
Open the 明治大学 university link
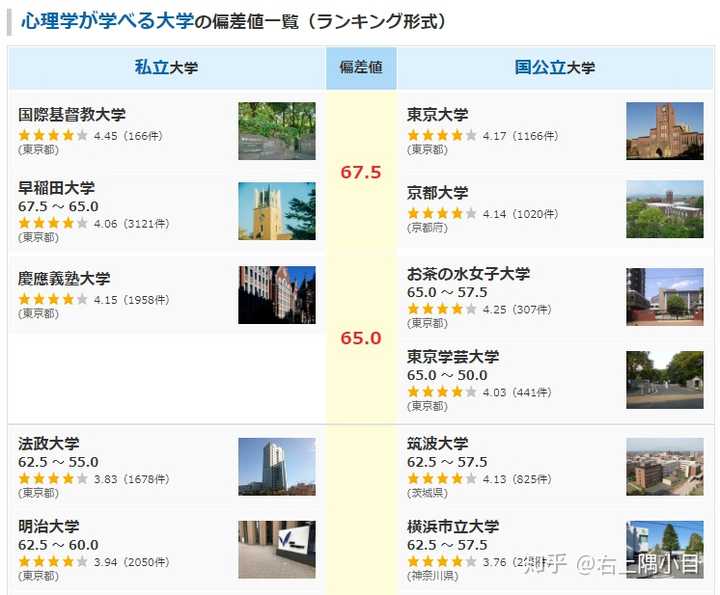point(49,526)
